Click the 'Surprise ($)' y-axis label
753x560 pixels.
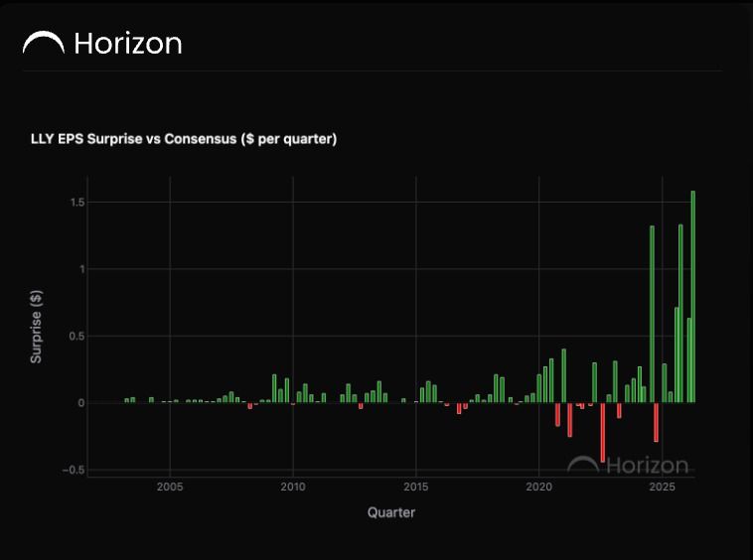pos(36,327)
